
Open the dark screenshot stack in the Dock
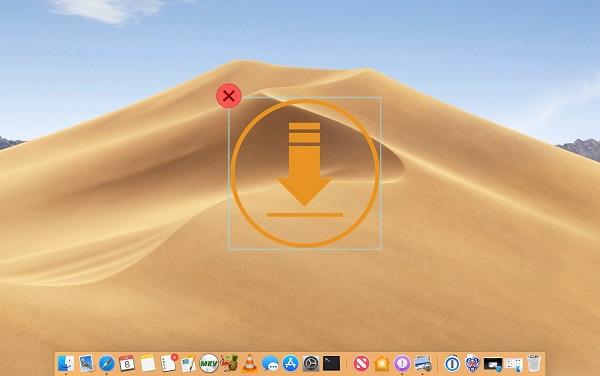493,364
